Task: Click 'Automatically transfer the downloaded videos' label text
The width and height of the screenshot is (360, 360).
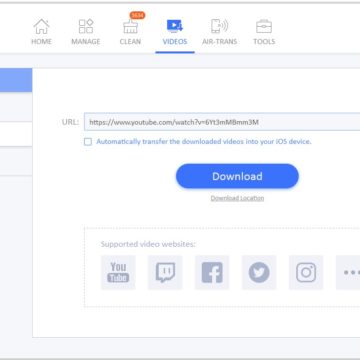Action: point(204,141)
